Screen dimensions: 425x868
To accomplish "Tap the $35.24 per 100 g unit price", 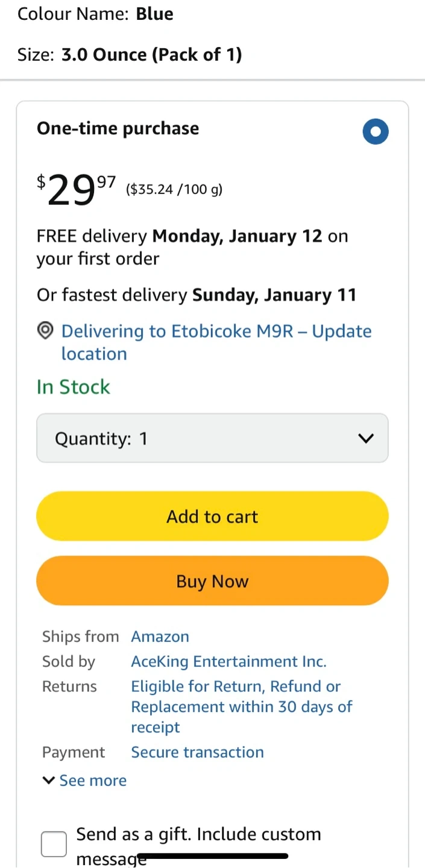I will pos(174,190).
